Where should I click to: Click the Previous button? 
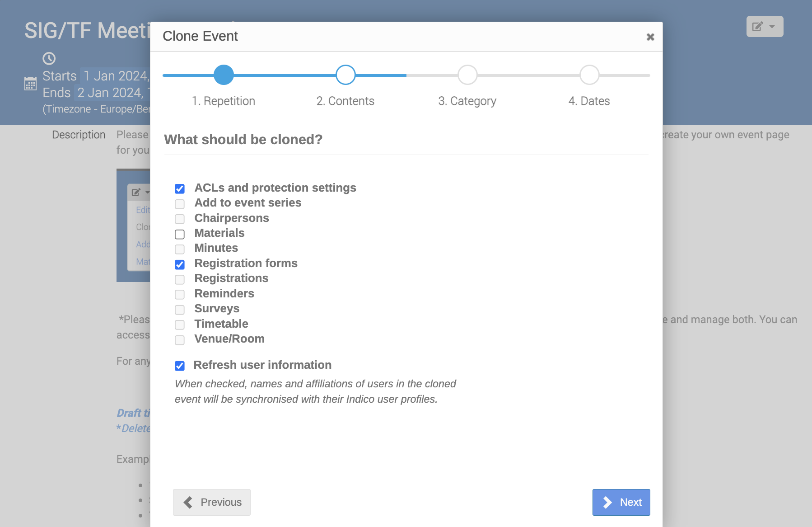click(212, 502)
